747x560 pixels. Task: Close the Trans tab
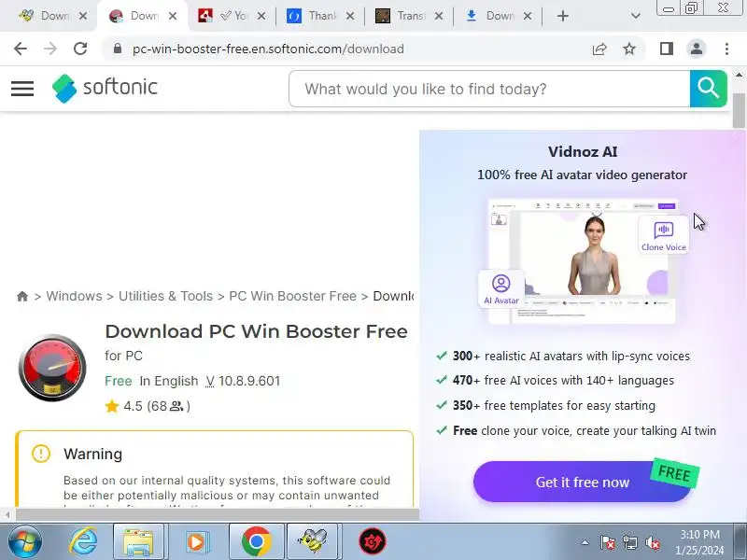(x=439, y=16)
